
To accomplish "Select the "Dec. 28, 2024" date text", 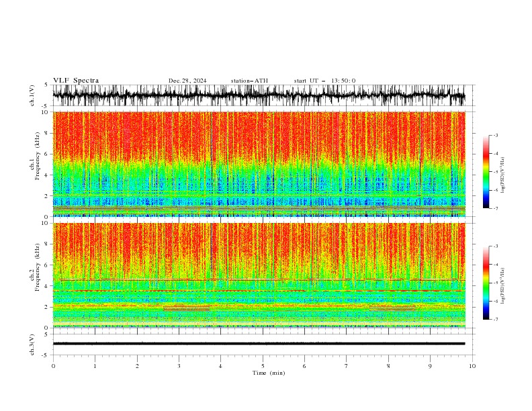I will (x=187, y=81).
